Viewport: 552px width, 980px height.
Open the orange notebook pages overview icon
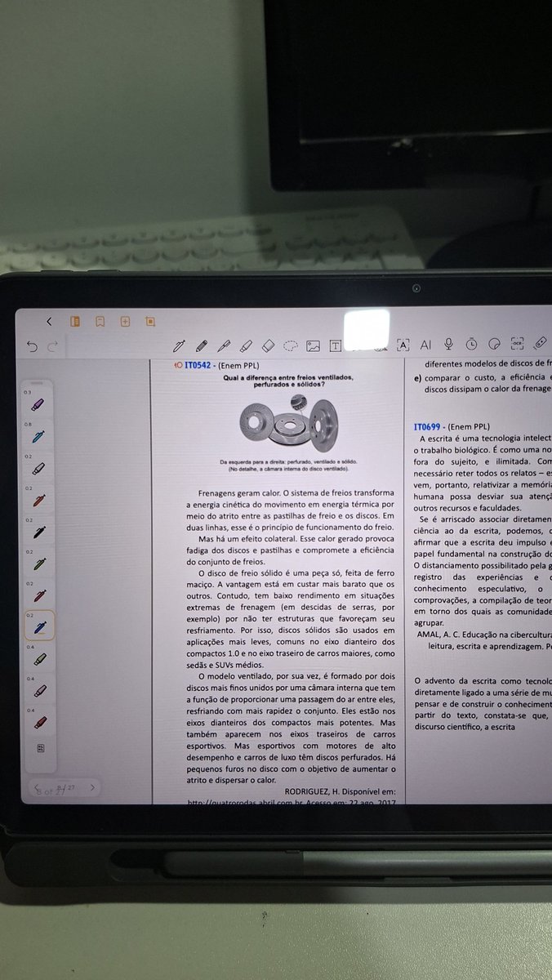74,322
